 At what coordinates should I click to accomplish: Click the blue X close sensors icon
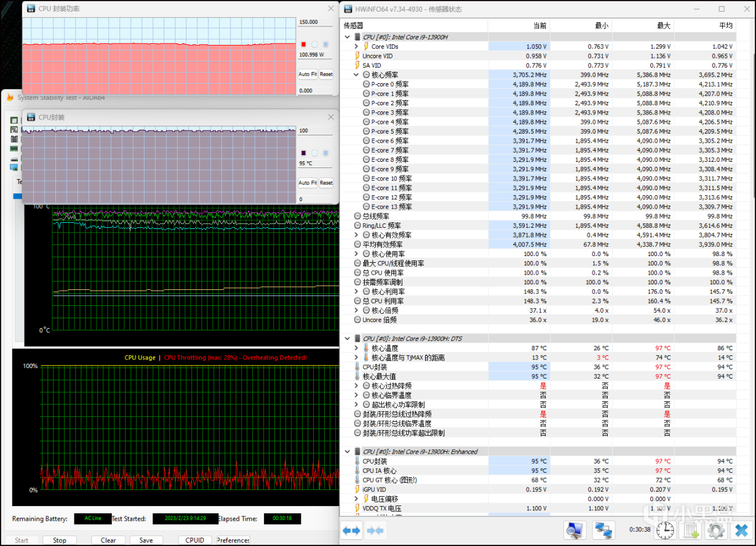tap(741, 530)
